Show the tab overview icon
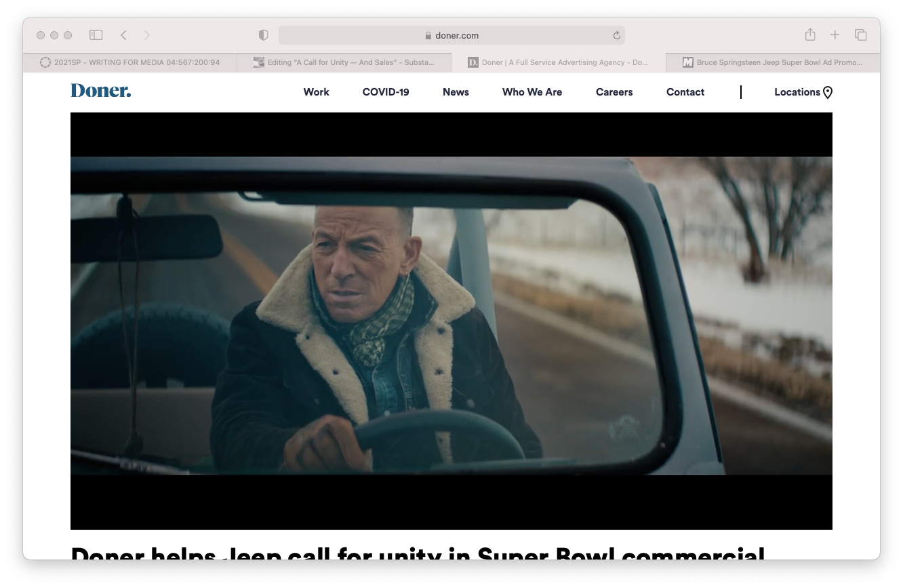The image size is (903, 588). click(860, 35)
